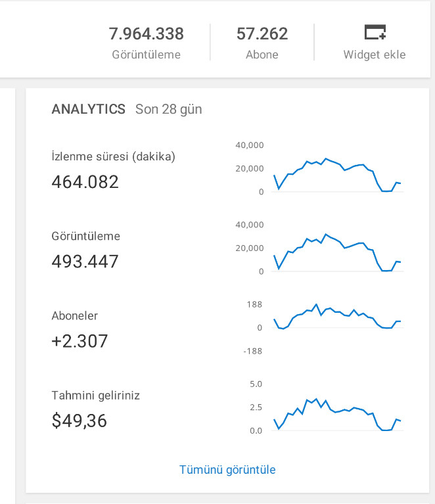
Task: Select the views value 493.447
Action: pyautogui.click(x=85, y=262)
